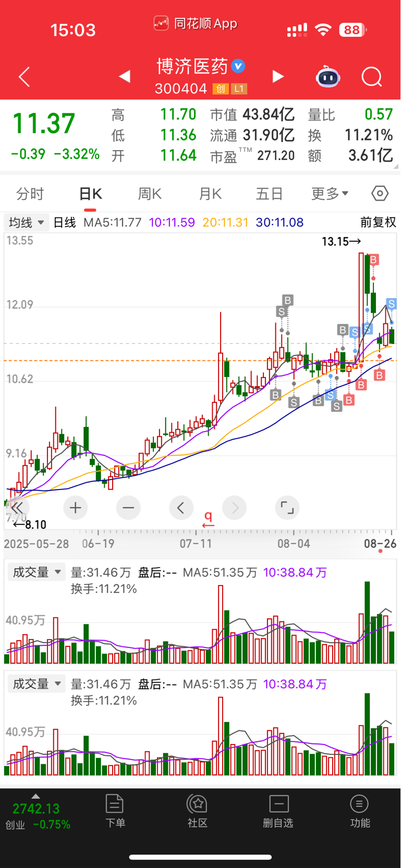Open 下单 order icon
The image size is (401, 868).
tap(115, 811)
